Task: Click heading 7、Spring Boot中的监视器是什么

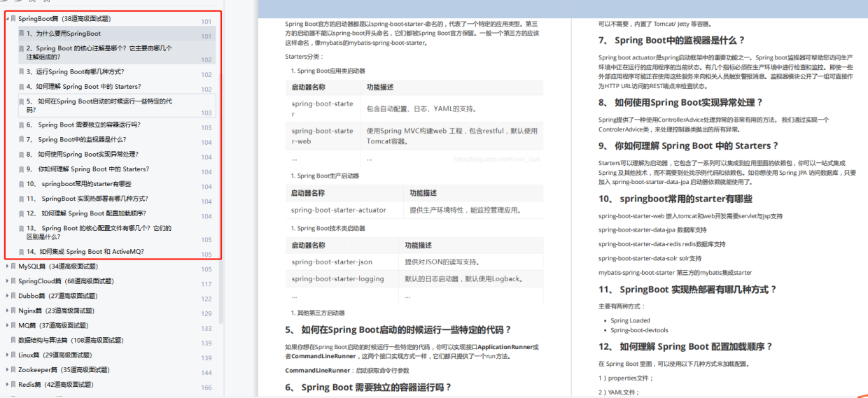Action: pyautogui.click(x=672, y=40)
